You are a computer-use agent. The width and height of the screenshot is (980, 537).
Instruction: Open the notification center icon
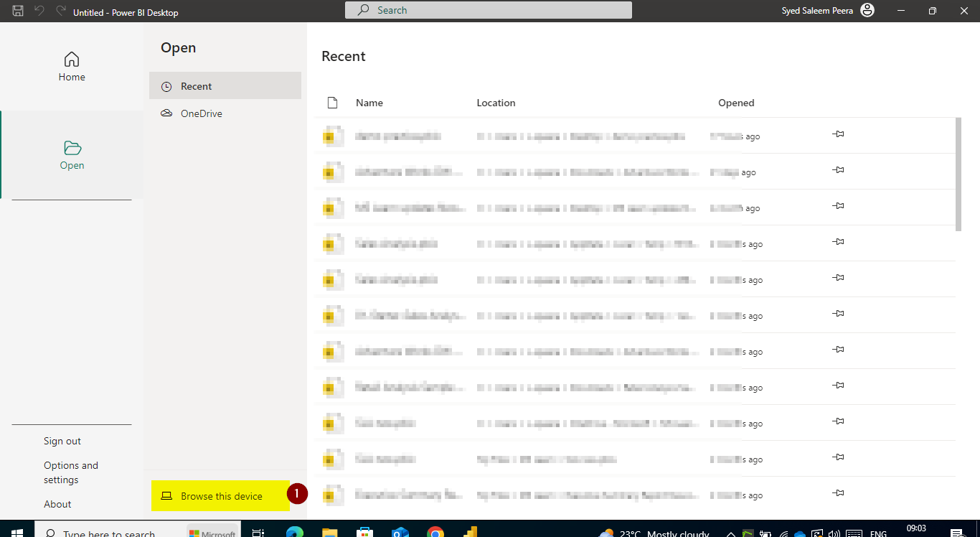click(x=956, y=533)
